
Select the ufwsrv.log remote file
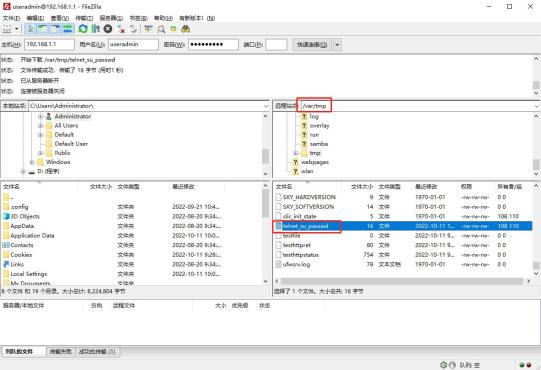pos(296,264)
